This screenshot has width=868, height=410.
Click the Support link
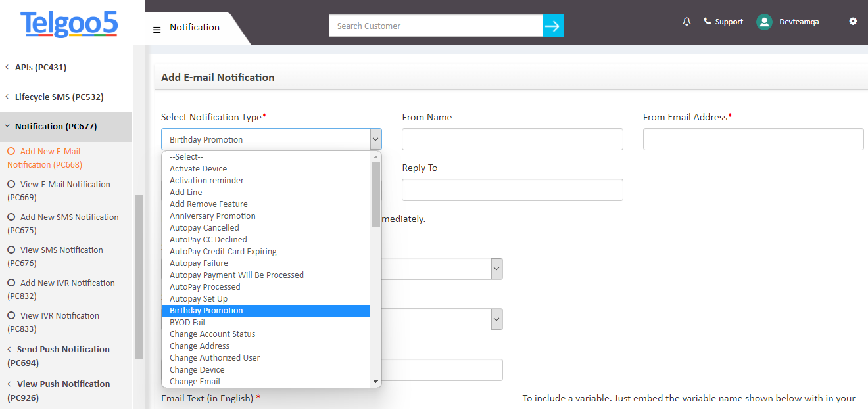pyautogui.click(x=729, y=21)
